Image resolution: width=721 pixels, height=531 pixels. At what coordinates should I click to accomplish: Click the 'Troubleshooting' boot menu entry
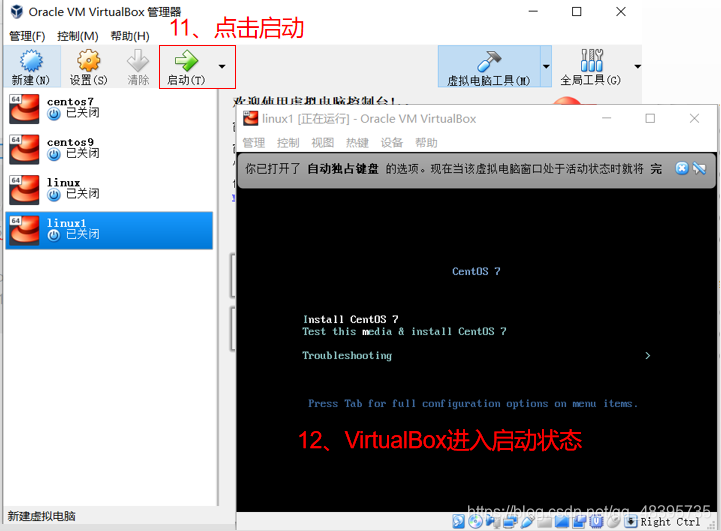(347, 355)
